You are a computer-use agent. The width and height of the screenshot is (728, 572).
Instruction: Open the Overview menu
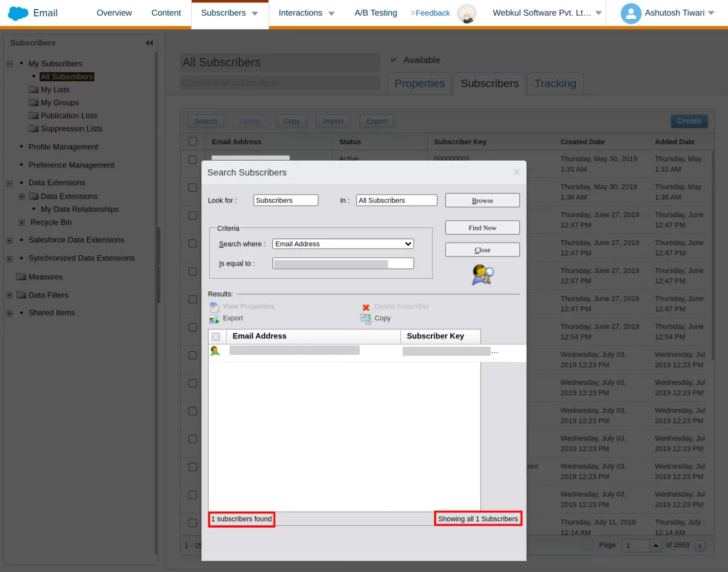[x=114, y=13]
